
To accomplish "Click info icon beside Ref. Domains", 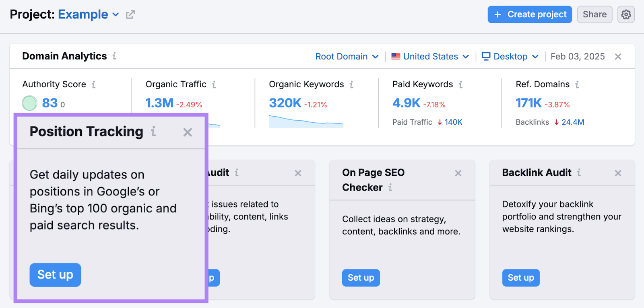I will 577,84.
